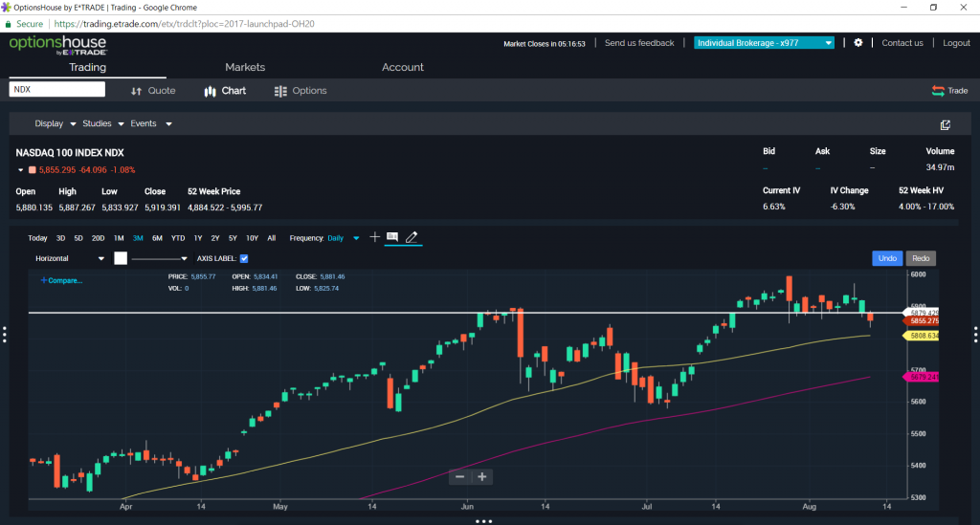Click the Current IV value 6.63%
The image size is (980, 525).
773,207
